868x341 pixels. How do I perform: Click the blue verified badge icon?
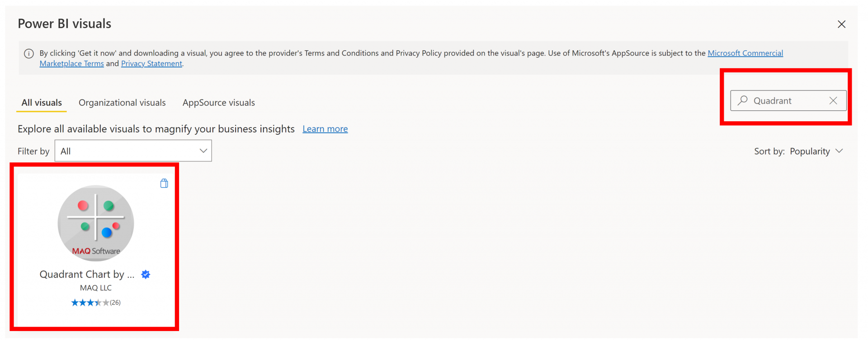[146, 275]
